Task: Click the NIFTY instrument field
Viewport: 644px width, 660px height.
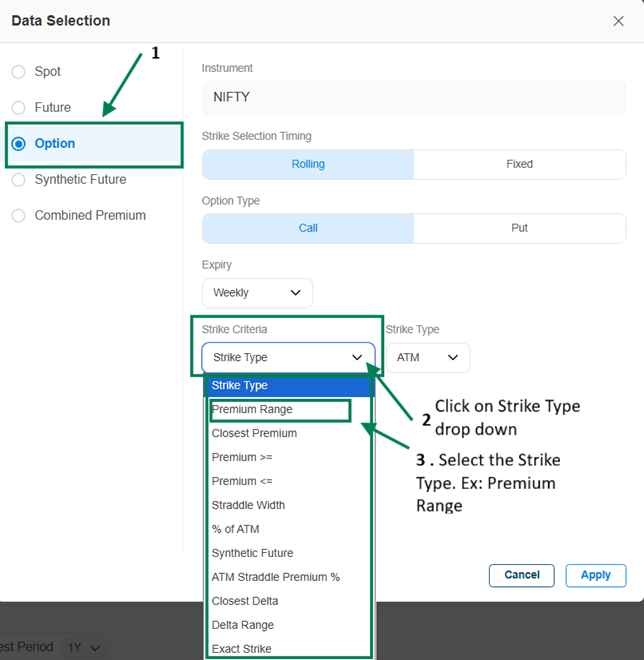Action: [413, 98]
